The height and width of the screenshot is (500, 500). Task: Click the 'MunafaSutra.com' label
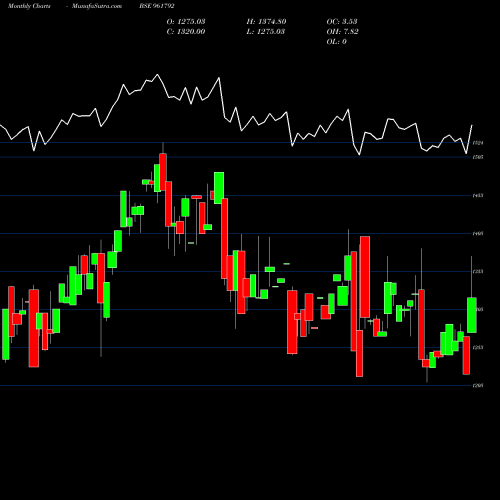click(97, 6)
